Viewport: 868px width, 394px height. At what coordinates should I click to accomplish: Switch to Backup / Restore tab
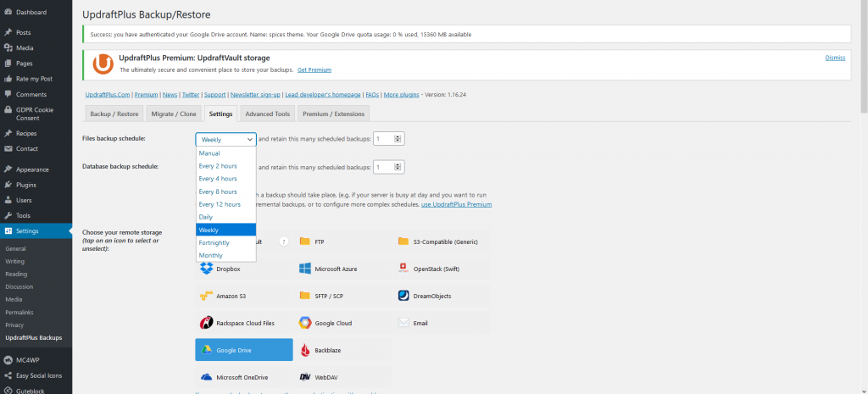tap(114, 114)
